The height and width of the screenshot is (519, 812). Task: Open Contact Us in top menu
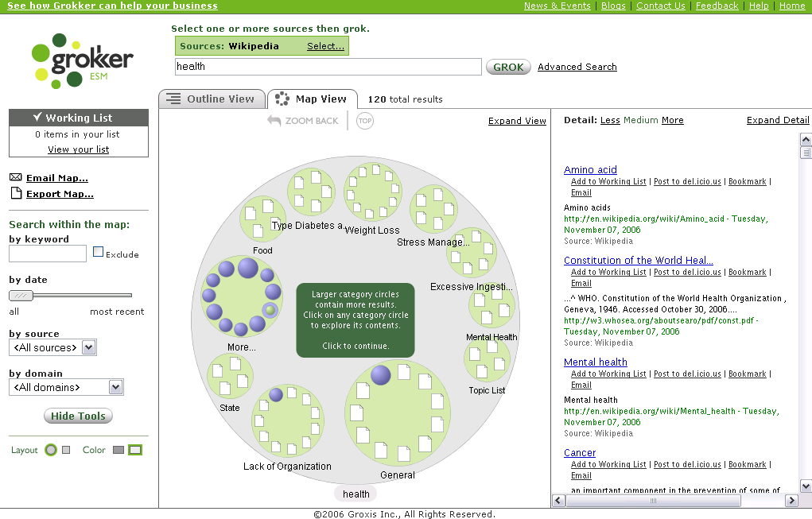pyautogui.click(x=661, y=6)
